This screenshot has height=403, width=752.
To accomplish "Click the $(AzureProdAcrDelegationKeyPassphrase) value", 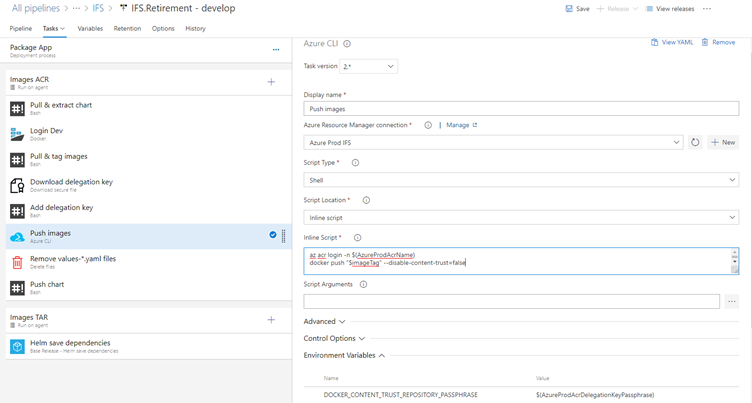I will point(595,395).
